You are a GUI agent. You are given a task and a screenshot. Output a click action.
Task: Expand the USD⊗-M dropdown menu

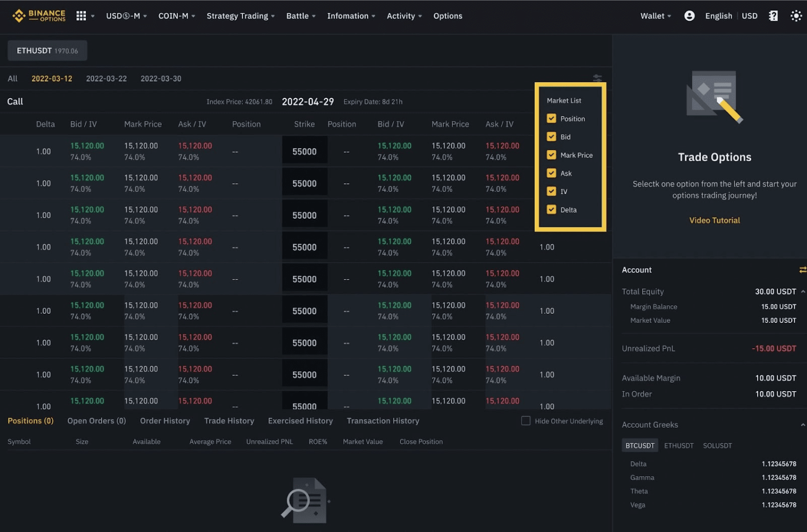tap(126, 16)
